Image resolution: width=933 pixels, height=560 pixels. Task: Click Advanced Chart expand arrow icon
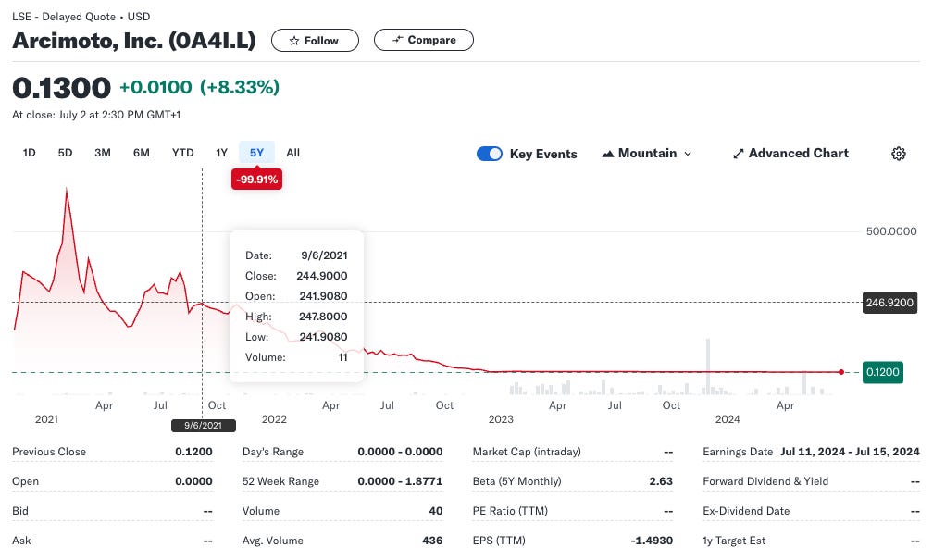[739, 154]
